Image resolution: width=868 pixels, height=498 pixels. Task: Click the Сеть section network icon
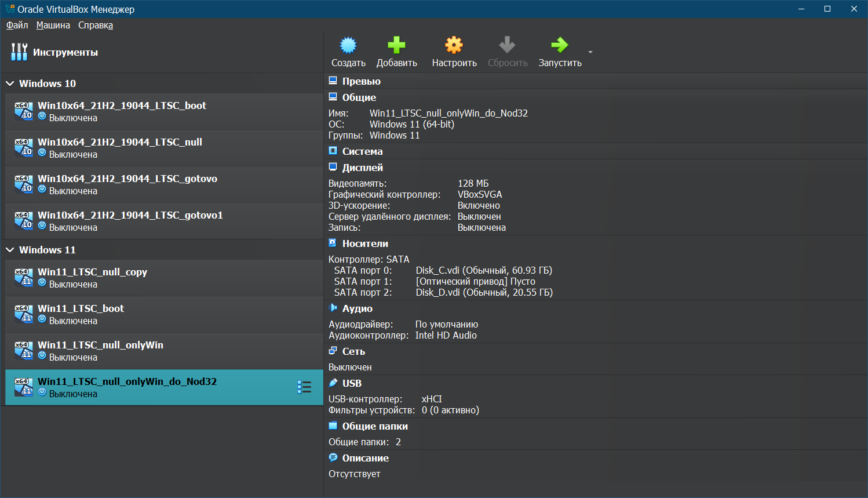pyautogui.click(x=333, y=351)
